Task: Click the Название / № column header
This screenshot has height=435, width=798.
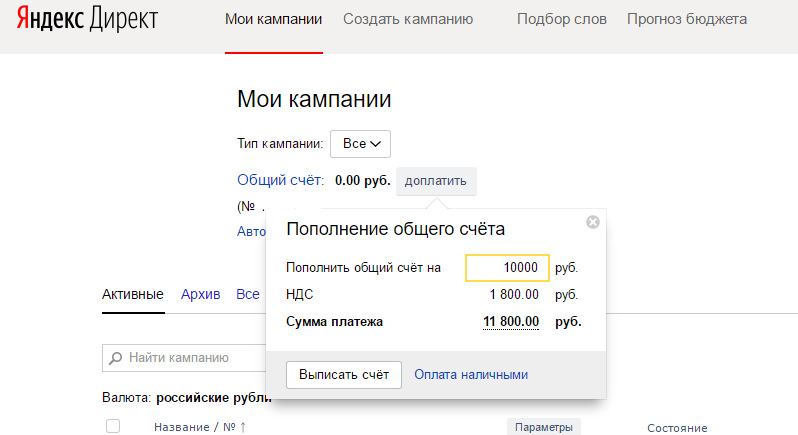Action: pyautogui.click(x=195, y=427)
